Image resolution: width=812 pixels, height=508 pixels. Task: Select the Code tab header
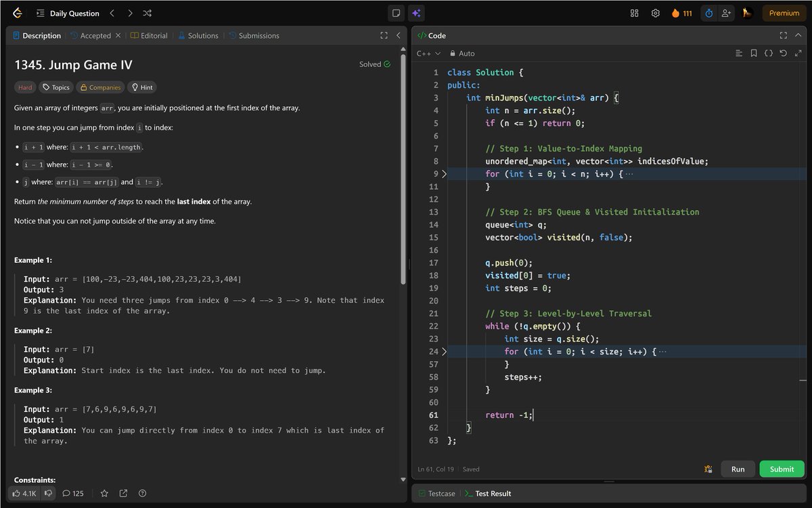pyautogui.click(x=432, y=35)
